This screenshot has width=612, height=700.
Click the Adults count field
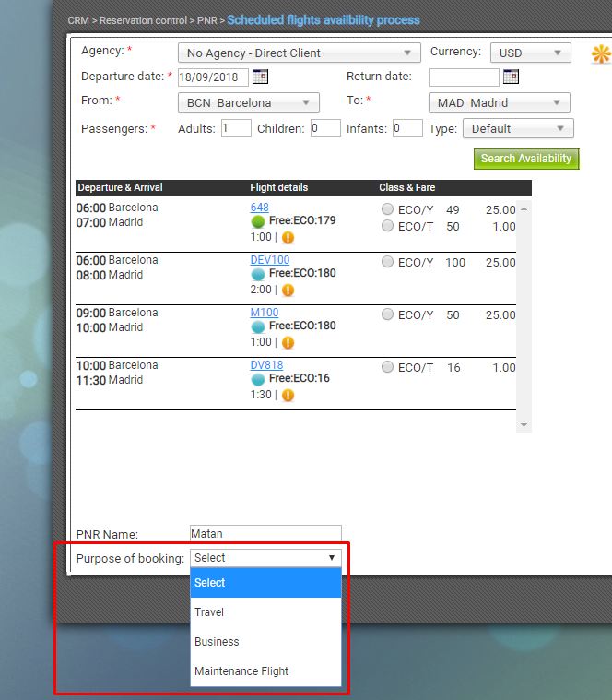(x=237, y=128)
